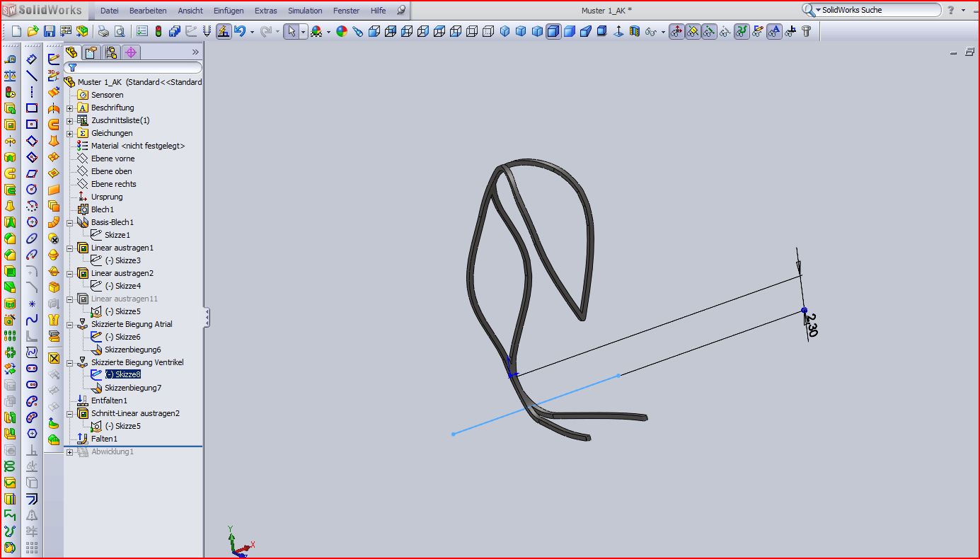Open the Bearbeiten menu
980x559 pixels.
(x=148, y=11)
